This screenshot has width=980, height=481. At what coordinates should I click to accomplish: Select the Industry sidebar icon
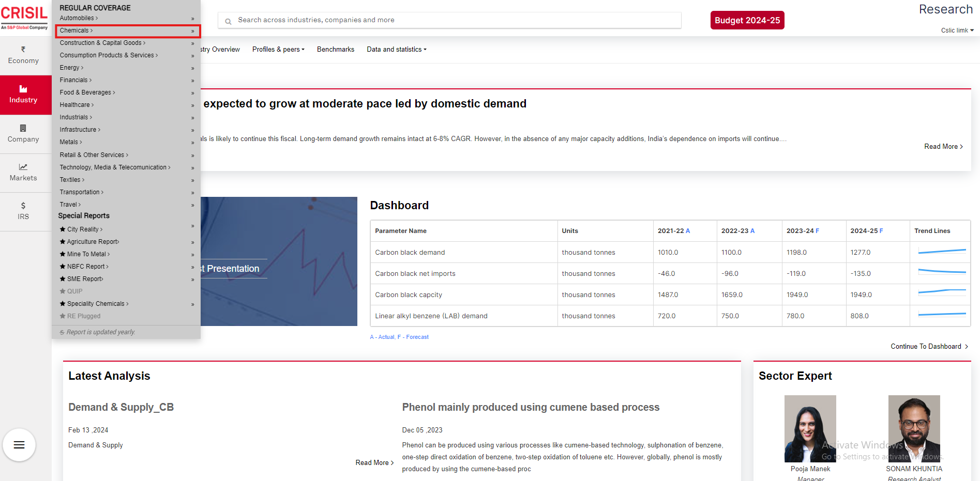23,95
